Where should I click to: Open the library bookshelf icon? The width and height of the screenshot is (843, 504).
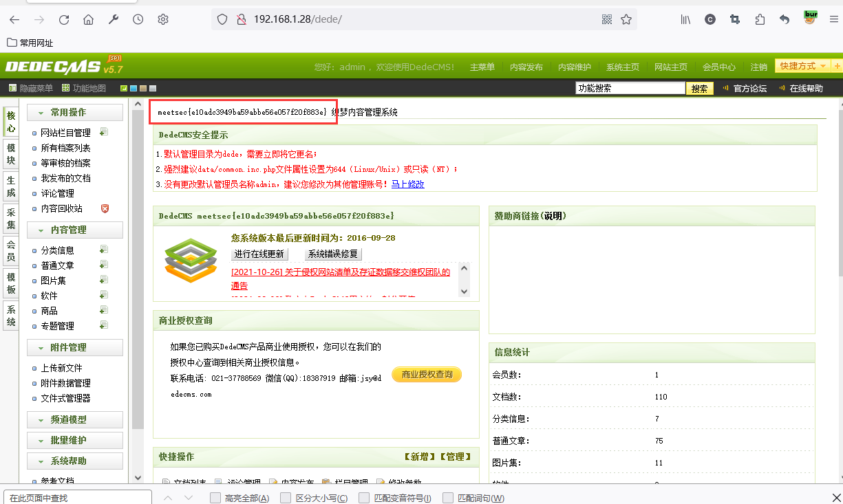[x=685, y=19]
